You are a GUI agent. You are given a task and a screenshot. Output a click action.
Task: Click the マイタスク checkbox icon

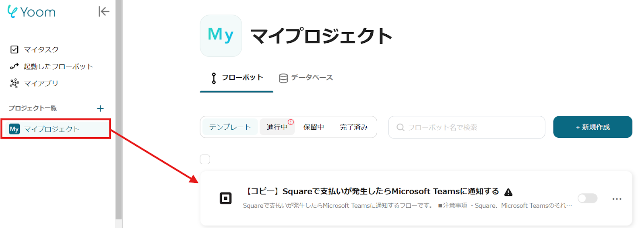point(14,50)
